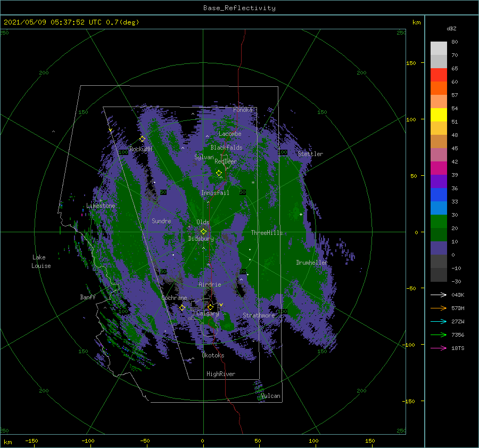Click the Limestone label
This screenshot has width=479, height=448.
coord(101,206)
